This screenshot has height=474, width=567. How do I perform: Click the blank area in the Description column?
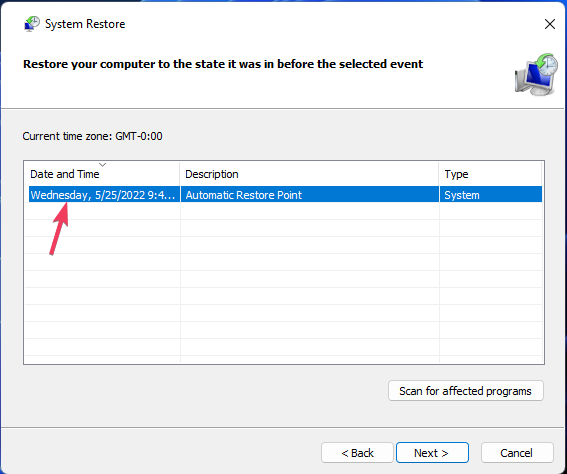click(310, 282)
